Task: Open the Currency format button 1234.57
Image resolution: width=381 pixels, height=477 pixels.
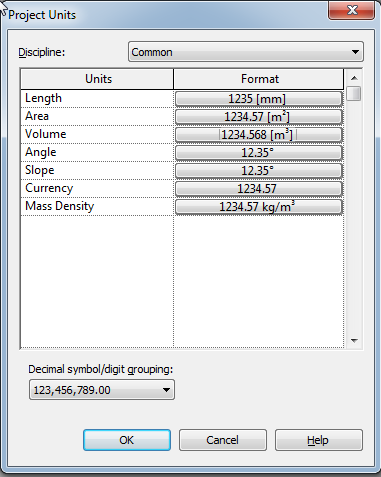Action: pos(259,189)
